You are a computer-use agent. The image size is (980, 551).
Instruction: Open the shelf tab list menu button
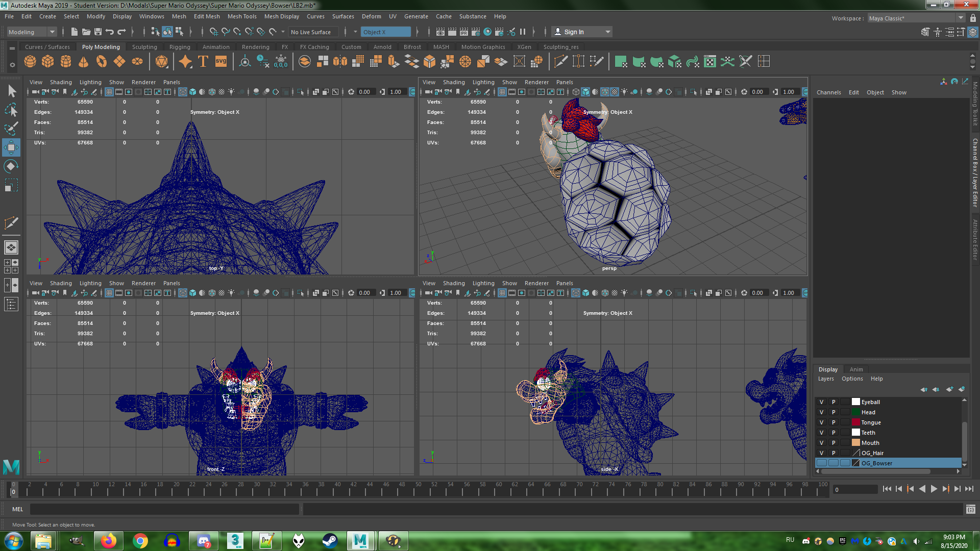[12, 48]
